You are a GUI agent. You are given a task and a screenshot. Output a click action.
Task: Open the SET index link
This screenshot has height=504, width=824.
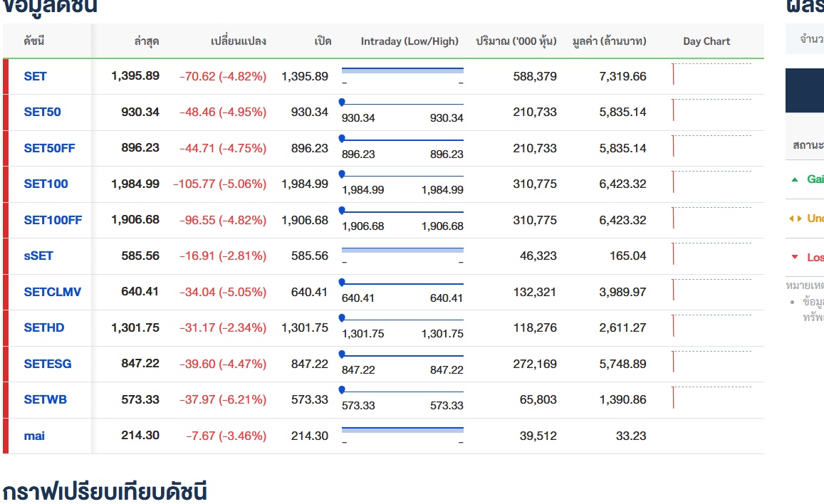(x=35, y=76)
